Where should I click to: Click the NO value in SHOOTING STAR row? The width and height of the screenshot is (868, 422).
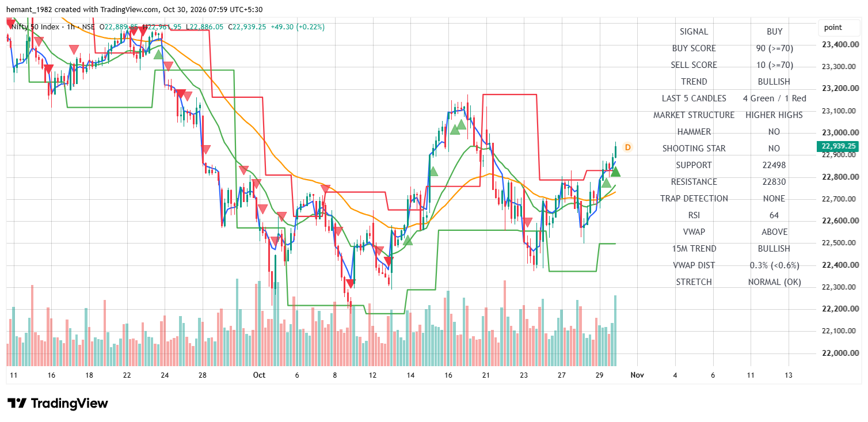tap(774, 149)
